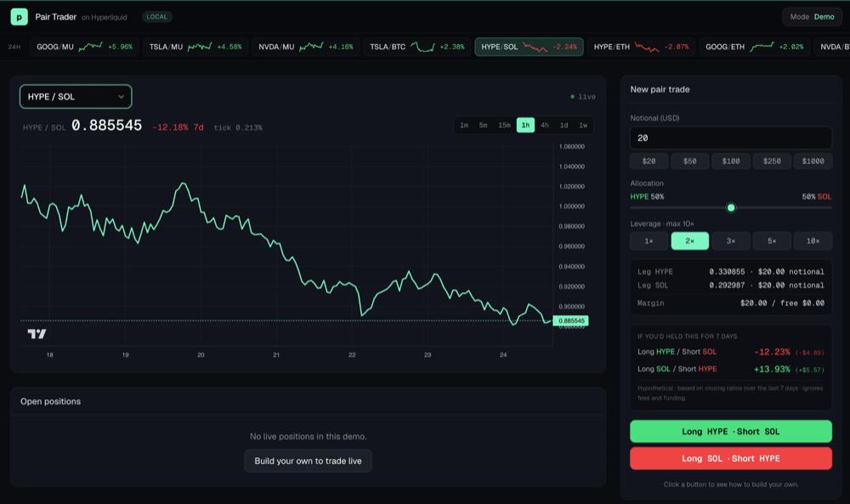850x504 pixels.
Task: Set notional to $100 preset
Action: pos(731,161)
